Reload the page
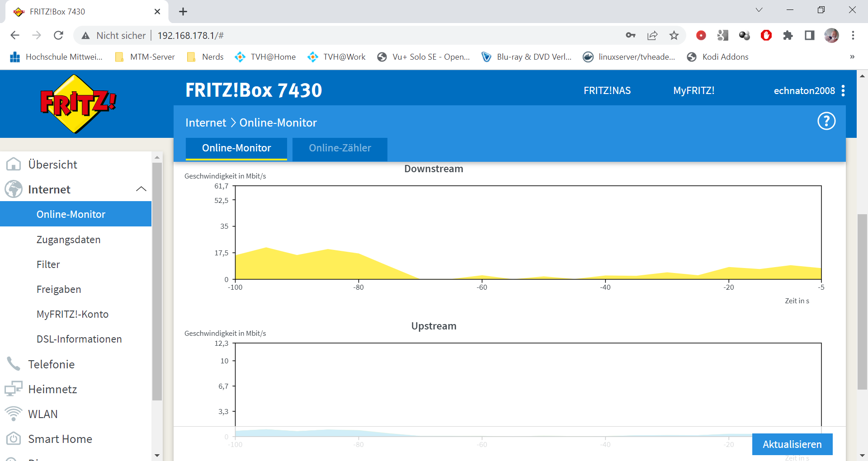 click(x=58, y=35)
